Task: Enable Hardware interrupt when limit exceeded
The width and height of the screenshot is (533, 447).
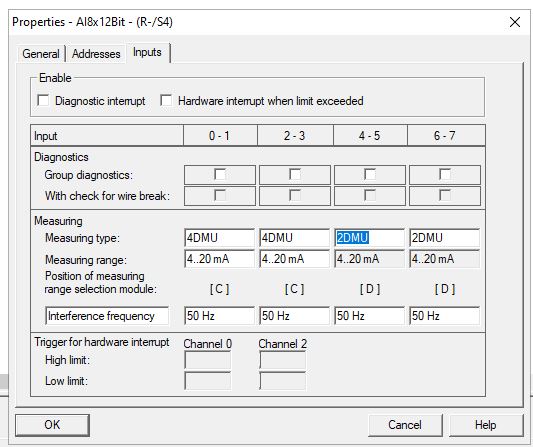Action: click(166, 101)
